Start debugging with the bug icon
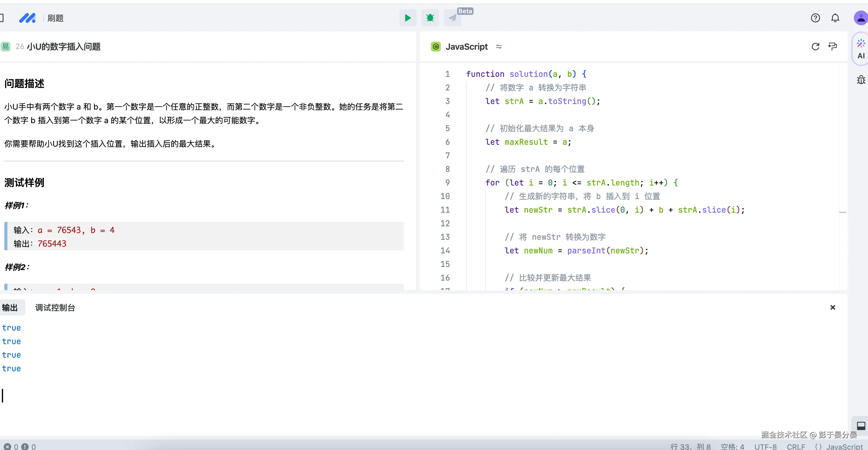The height and width of the screenshot is (450, 868). [x=430, y=18]
